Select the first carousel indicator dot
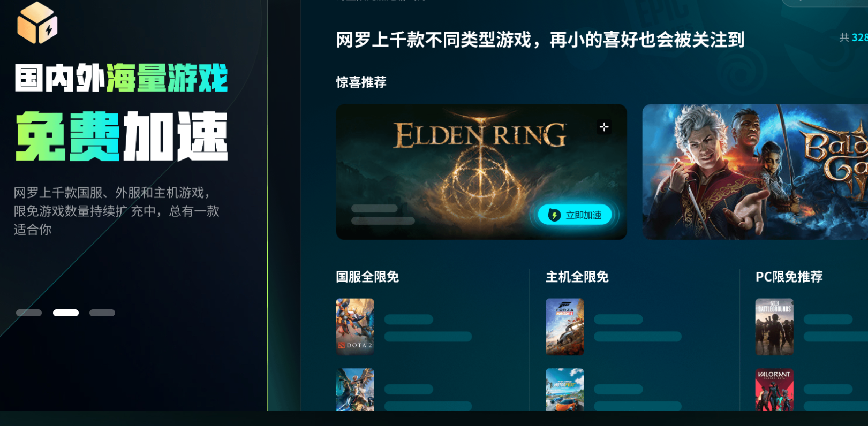 click(29, 313)
